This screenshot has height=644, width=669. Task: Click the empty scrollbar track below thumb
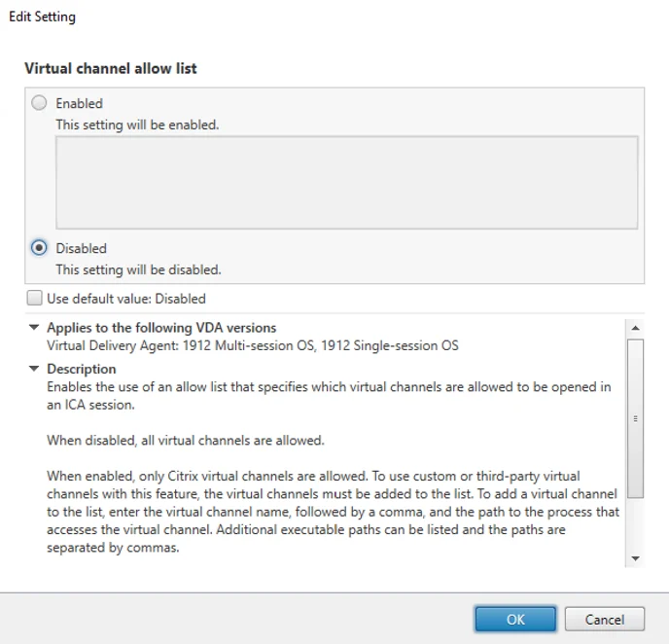pyautogui.click(x=636, y=525)
